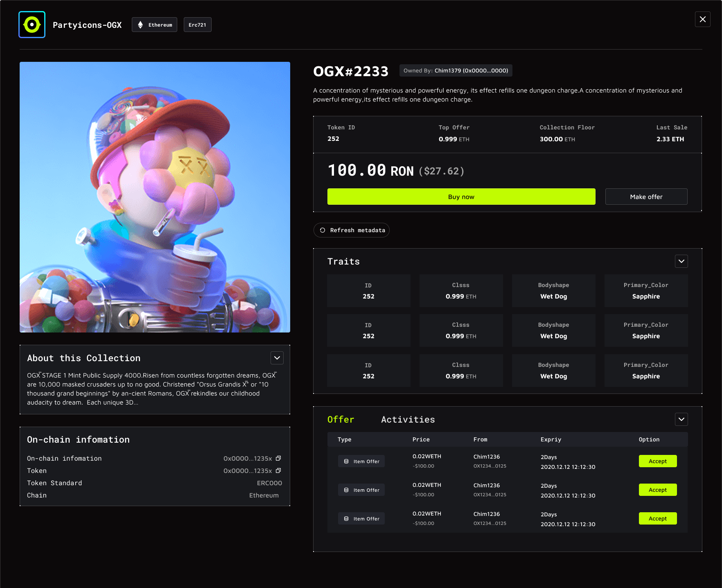The image size is (722, 588).
Task: Select first-row ID 252 trait card
Action: [368, 291]
